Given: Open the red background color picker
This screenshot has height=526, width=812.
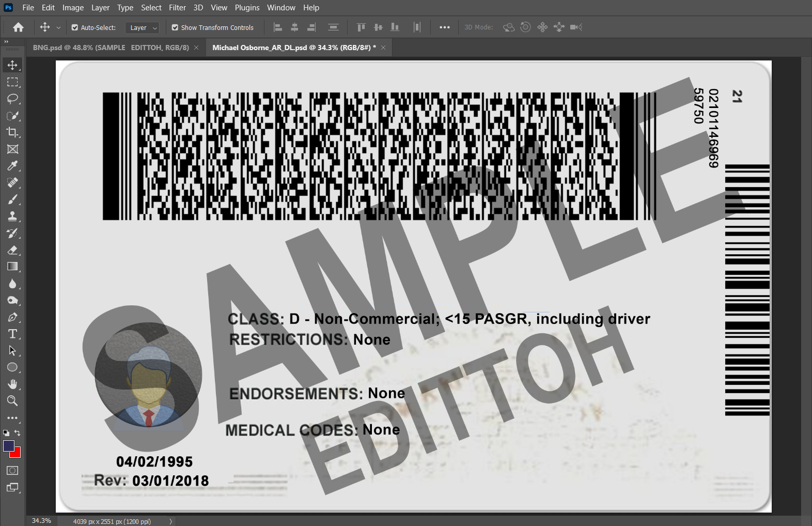Looking at the screenshot, I should (18, 454).
